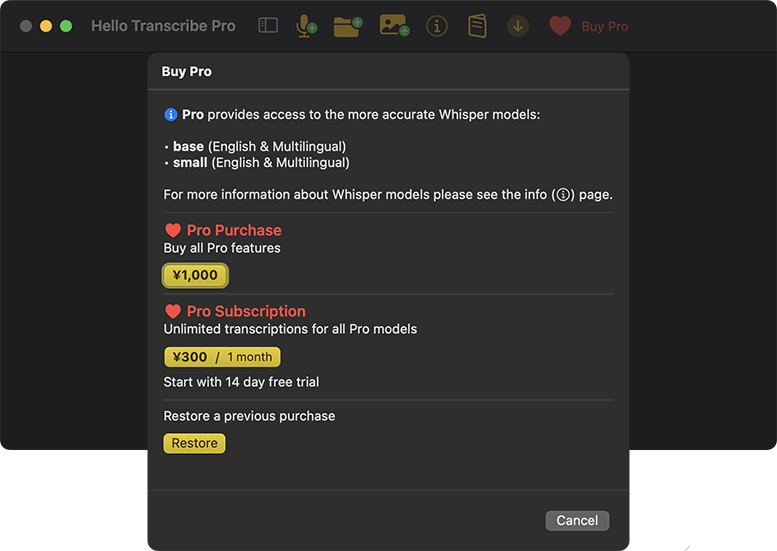777x551 pixels.
Task: Toggle the sidebar panel icon
Action: [268, 26]
